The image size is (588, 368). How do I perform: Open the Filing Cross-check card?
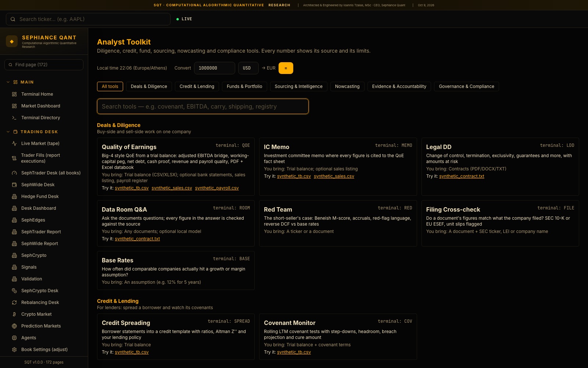[500, 223]
